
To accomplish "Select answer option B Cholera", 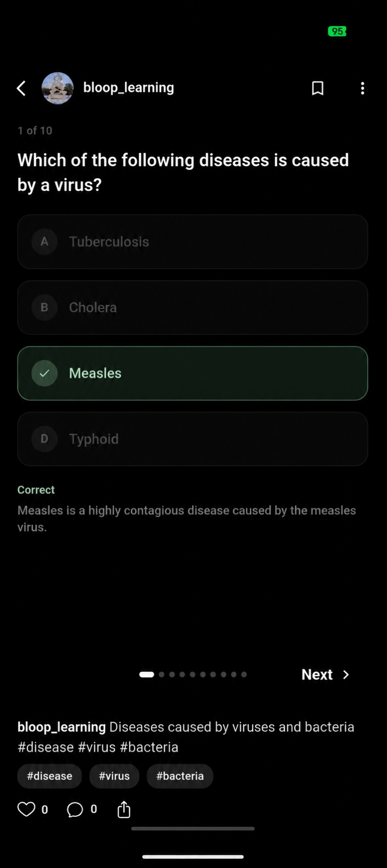I will tap(193, 308).
